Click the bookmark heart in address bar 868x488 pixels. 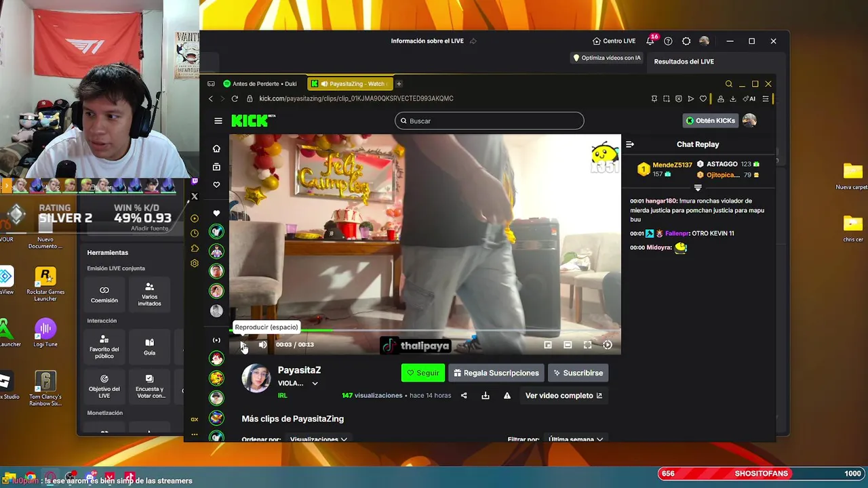tap(703, 99)
